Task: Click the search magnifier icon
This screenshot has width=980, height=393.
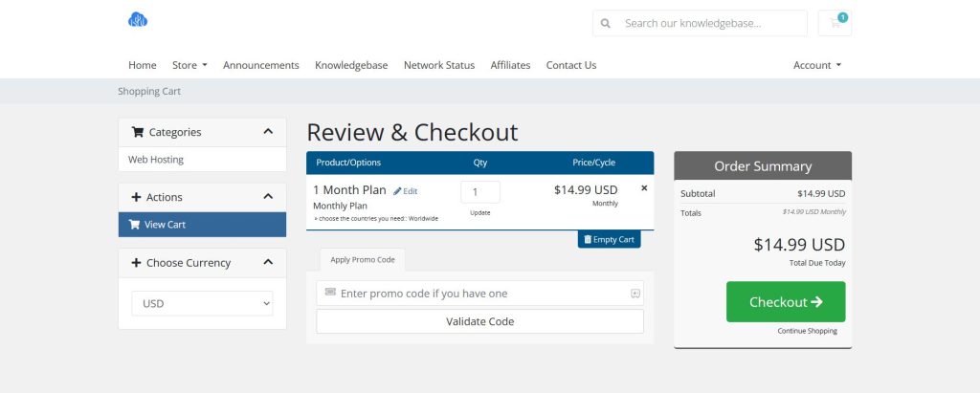Action: [x=606, y=23]
